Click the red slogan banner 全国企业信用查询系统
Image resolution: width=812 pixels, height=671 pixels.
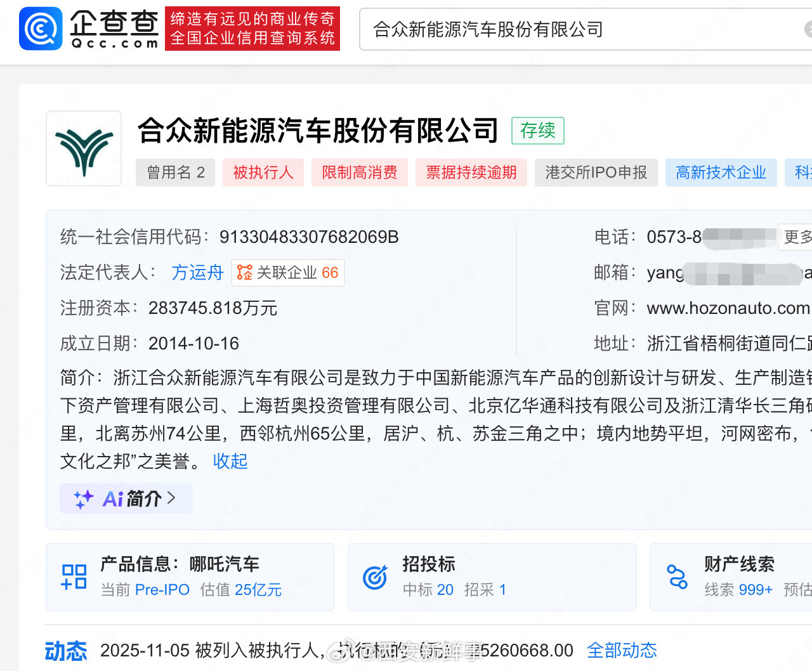(x=252, y=29)
